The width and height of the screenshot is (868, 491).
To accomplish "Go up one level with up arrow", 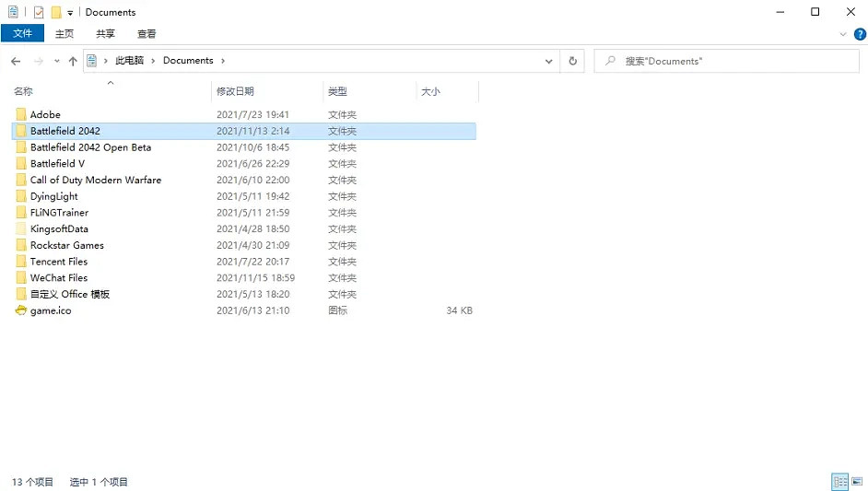I will pyautogui.click(x=73, y=61).
